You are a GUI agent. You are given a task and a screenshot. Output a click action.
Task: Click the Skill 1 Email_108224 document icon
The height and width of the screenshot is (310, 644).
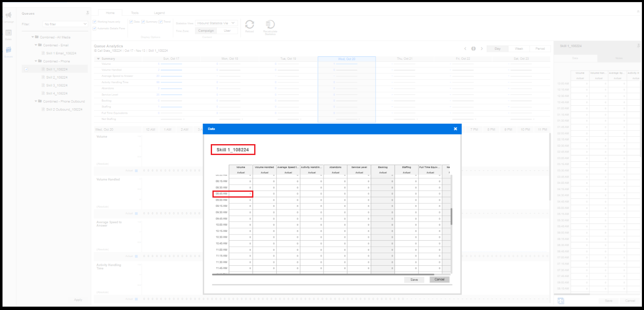coord(43,53)
